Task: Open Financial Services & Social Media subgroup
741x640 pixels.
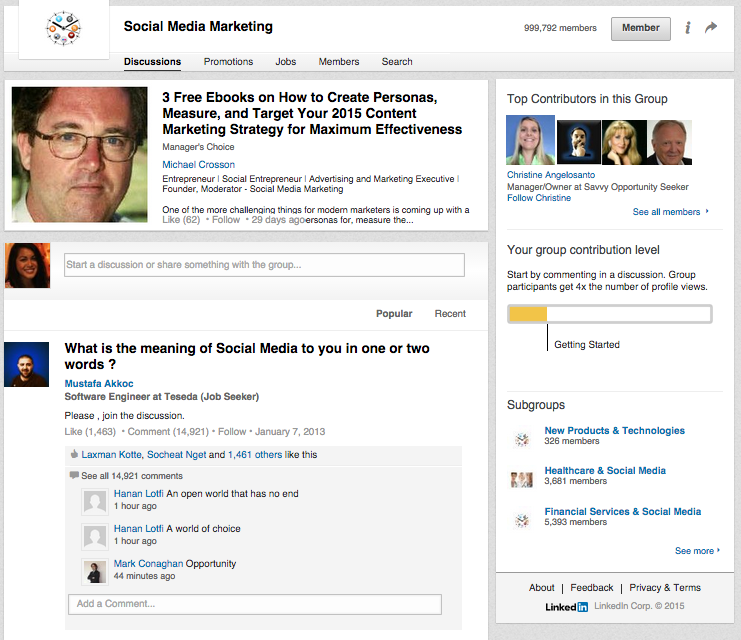Action: pos(622,511)
